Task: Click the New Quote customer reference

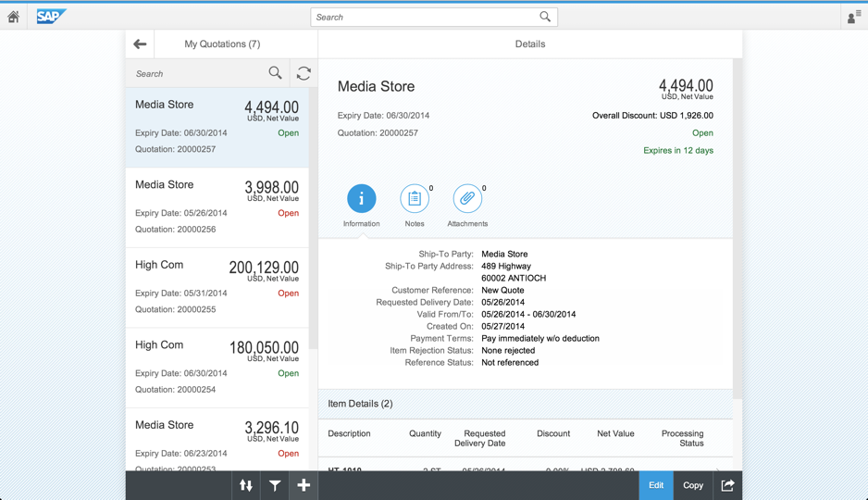Action: 502,290
